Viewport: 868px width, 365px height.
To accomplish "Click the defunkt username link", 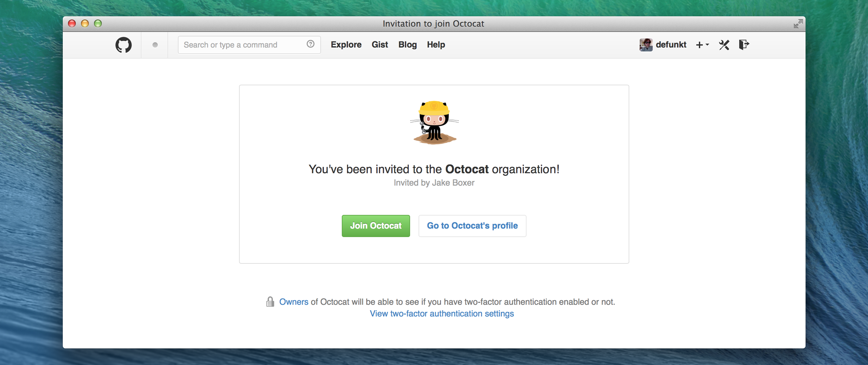I will tap(671, 45).
